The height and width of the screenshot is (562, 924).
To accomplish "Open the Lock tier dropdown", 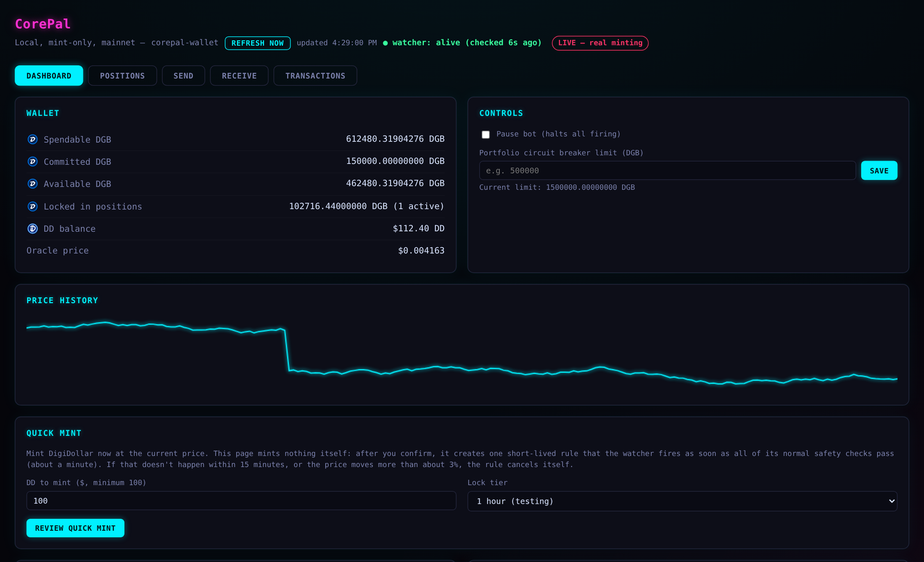I will coord(682,501).
